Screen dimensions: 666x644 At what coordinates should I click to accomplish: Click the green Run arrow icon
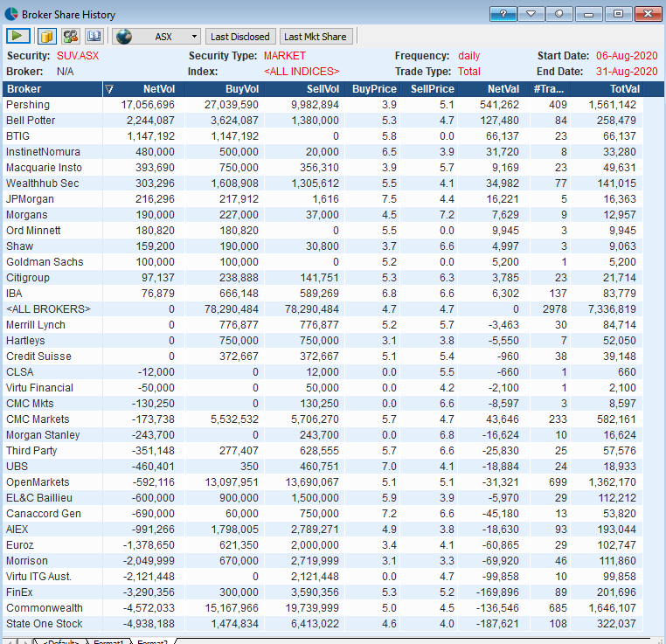point(17,36)
